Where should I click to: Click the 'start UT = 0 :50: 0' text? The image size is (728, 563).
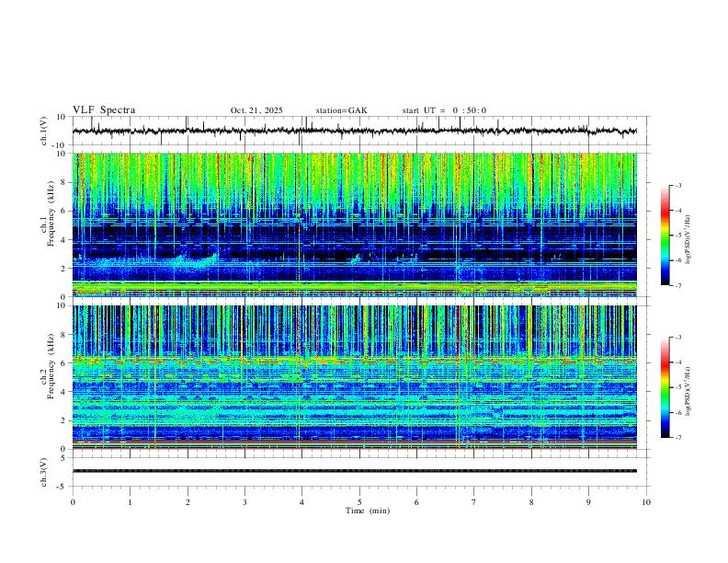444,110
